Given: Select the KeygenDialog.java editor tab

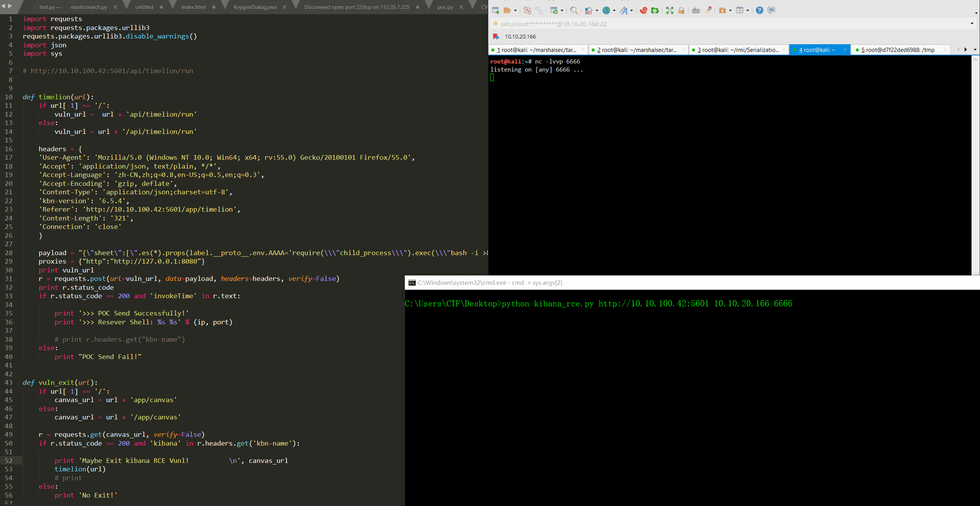Looking at the screenshot, I should pos(255,7).
